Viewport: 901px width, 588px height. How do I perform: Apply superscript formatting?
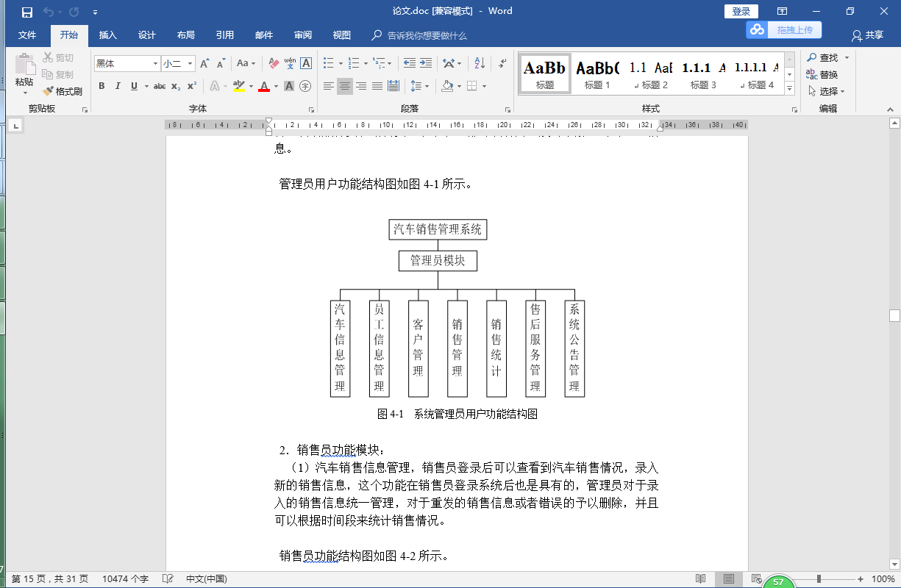[x=192, y=86]
